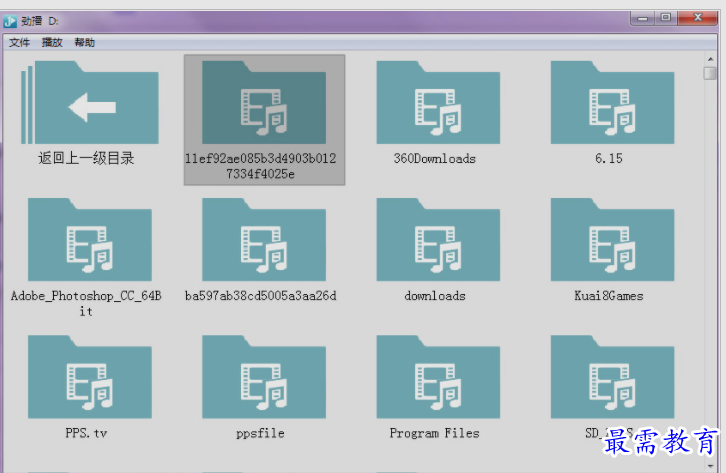Image resolution: width=726 pixels, height=473 pixels.
Task: Click the ppsfile folder name text
Action: (260, 433)
